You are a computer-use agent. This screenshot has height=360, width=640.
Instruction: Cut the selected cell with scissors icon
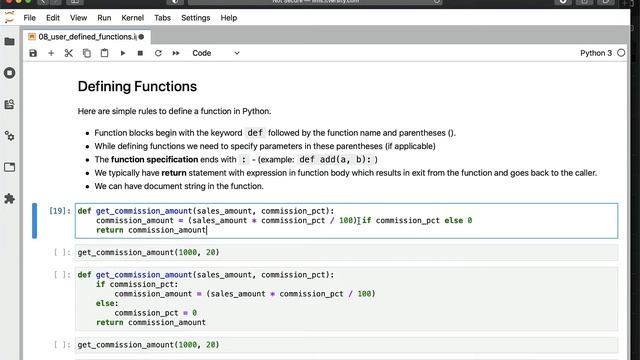click(69, 53)
